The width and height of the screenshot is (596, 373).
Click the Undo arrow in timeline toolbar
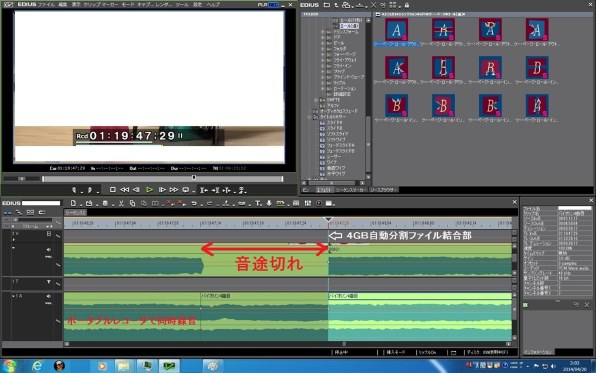point(193,203)
